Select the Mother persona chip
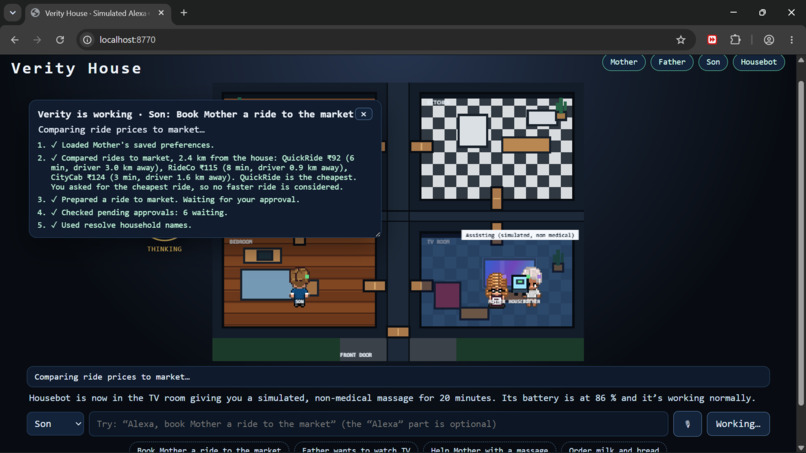This screenshot has height=453, width=806. pos(624,62)
